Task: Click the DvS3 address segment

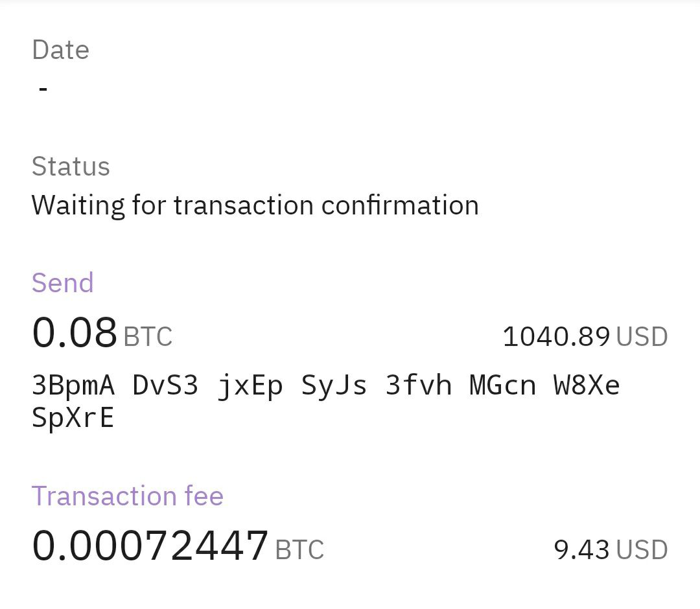Action: (165, 385)
